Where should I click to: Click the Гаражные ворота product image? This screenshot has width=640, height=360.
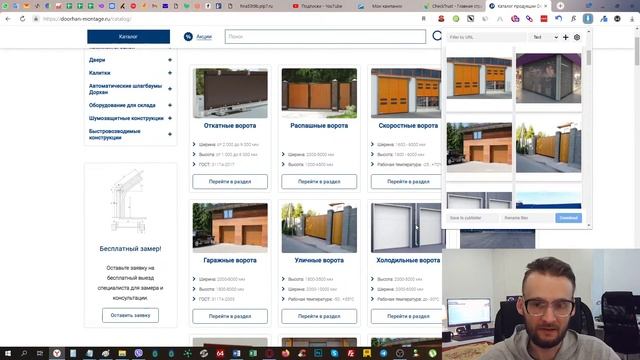[x=230, y=228]
